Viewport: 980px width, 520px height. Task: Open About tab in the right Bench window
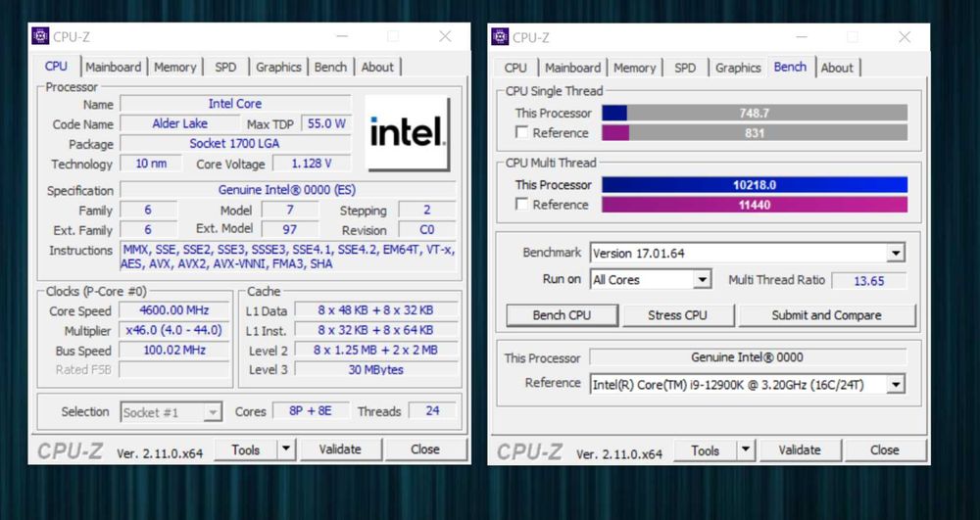pos(837,68)
